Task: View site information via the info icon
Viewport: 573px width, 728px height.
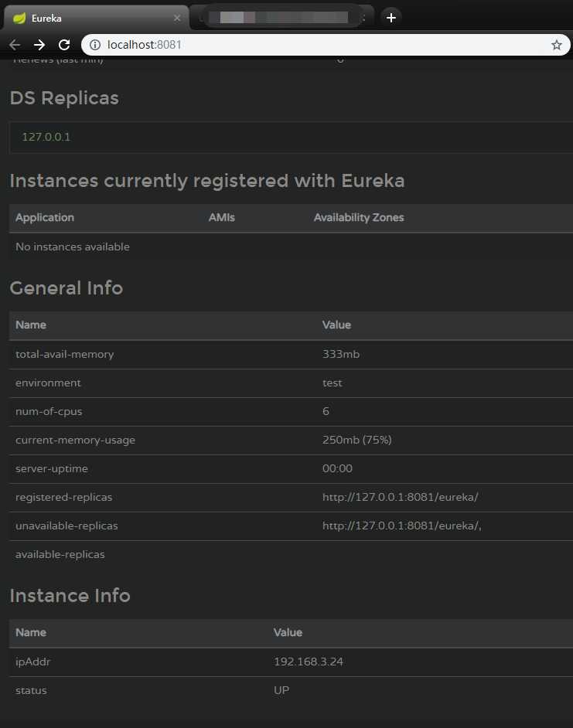Action: (x=95, y=45)
